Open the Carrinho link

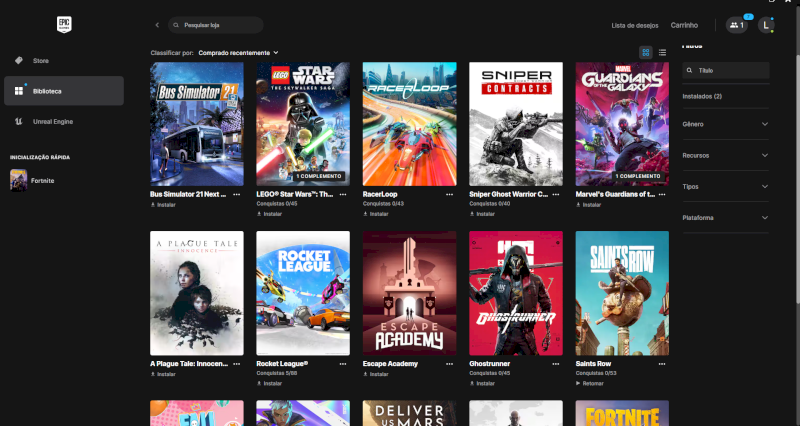pyautogui.click(x=684, y=25)
